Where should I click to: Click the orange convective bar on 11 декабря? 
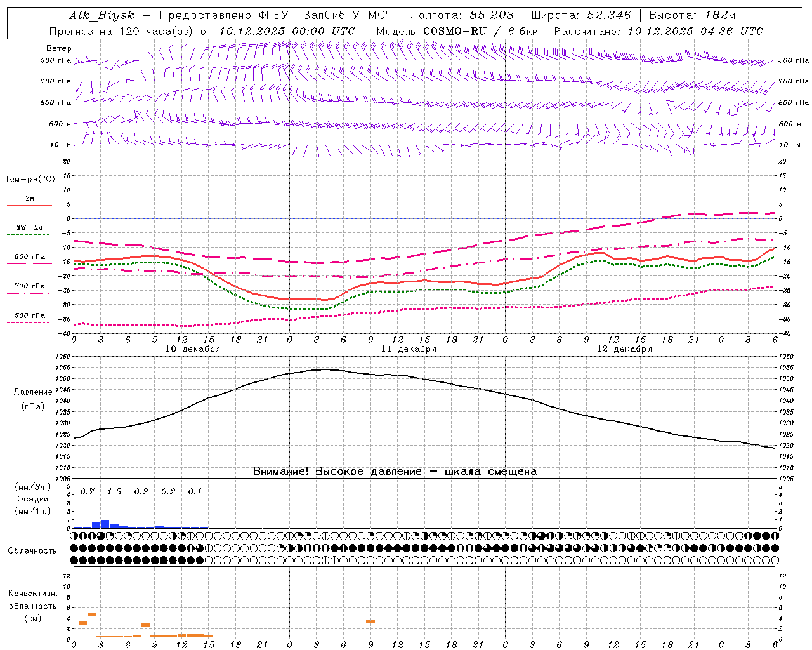[370, 621]
